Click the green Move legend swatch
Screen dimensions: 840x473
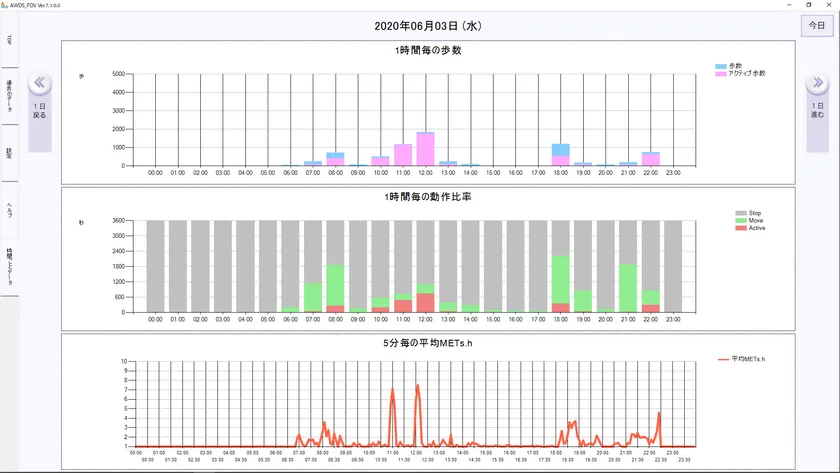741,221
